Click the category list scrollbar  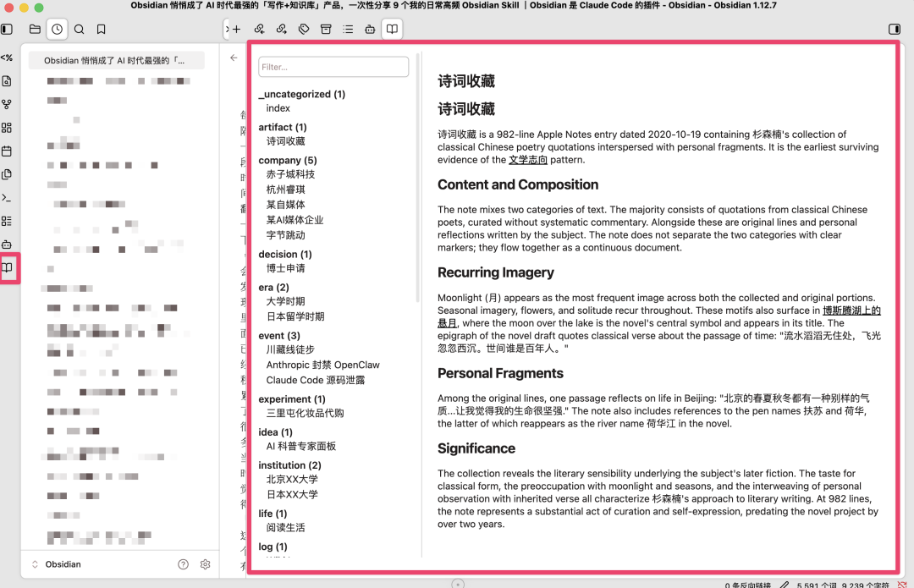418,178
